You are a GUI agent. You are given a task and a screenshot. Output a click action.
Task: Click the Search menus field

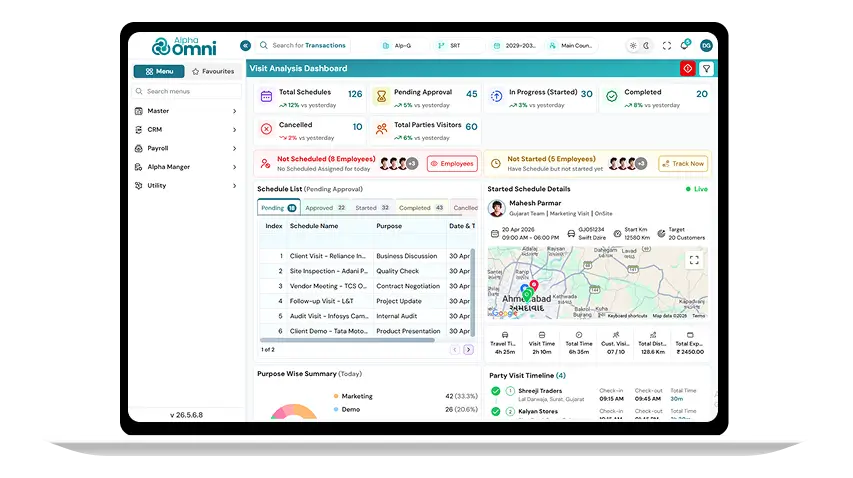(187, 91)
